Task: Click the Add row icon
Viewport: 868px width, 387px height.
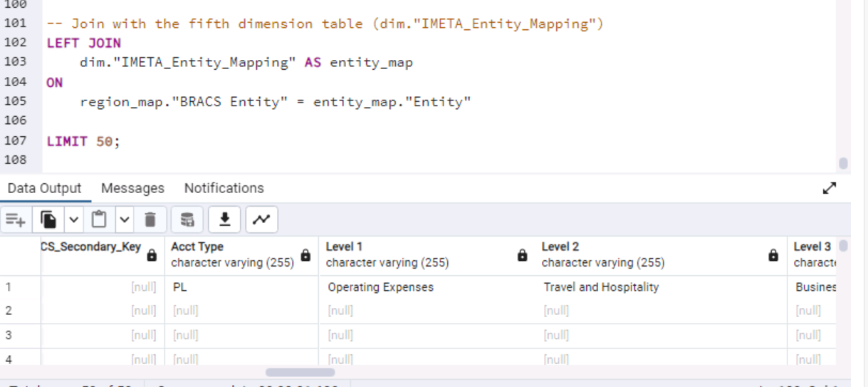Action: click(x=15, y=220)
